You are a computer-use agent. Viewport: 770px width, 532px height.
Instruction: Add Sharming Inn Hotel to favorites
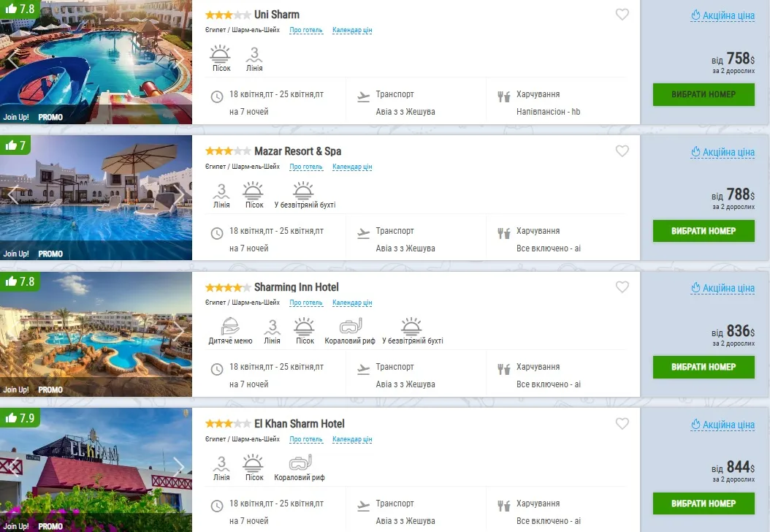tap(622, 287)
